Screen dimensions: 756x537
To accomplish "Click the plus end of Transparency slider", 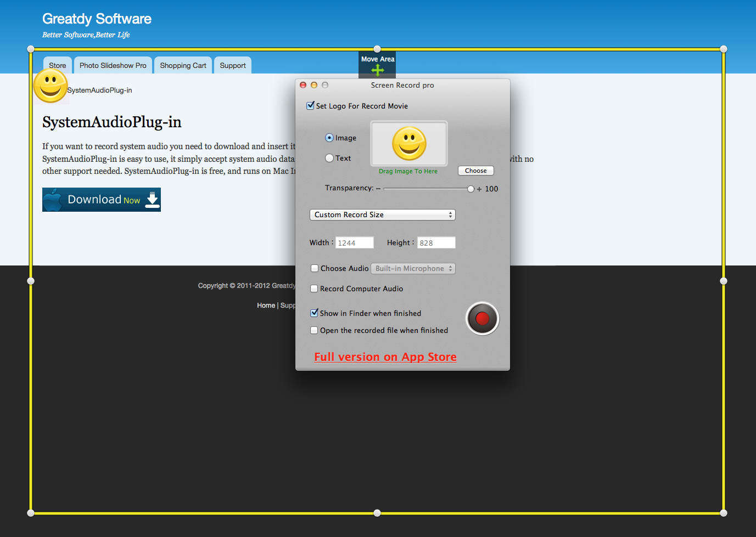I will [479, 189].
